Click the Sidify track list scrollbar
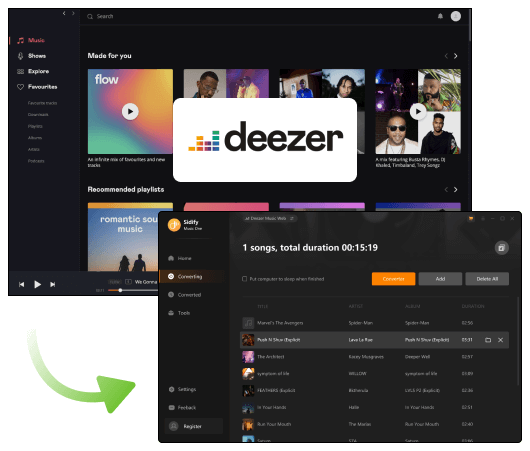This screenshot has height=451, width=530. [518, 341]
